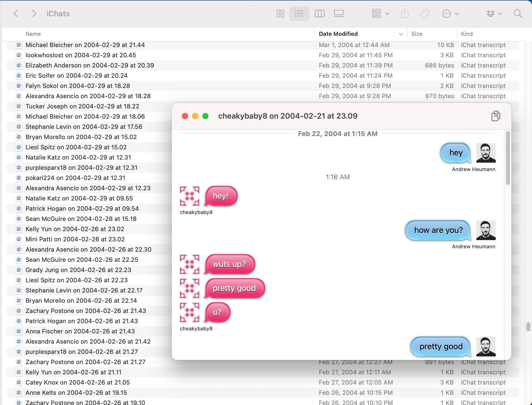Go forward in Finder navigation
The height and width of the screenshot is (405, 532).
(x=34, y=14)
